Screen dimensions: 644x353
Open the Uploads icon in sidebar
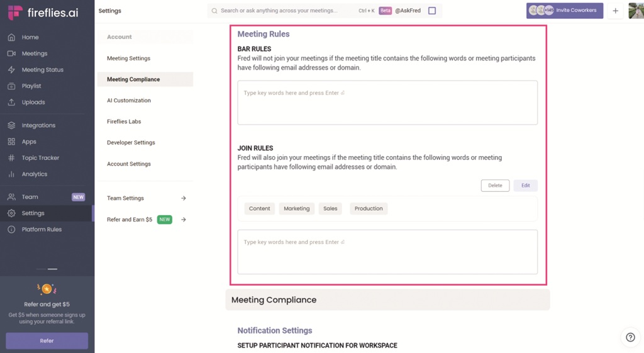(11, 102)
